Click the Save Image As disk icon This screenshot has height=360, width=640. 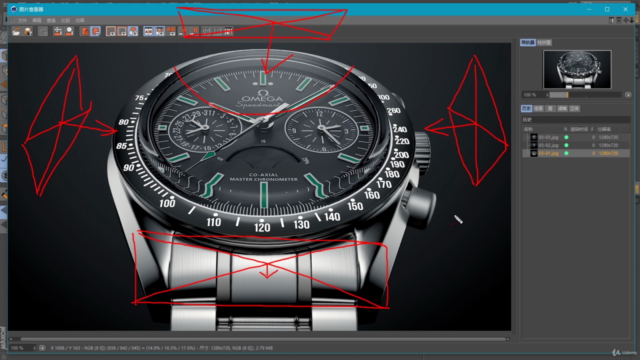coord(28,31)
